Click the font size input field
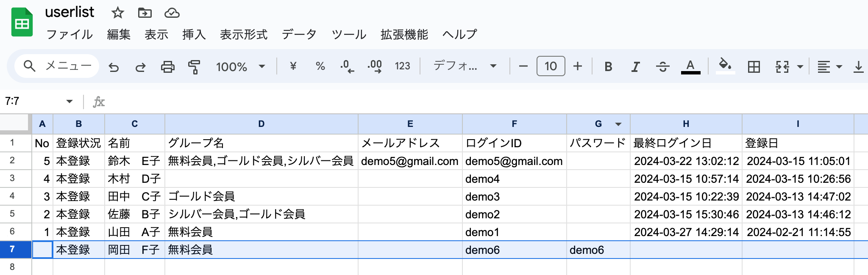Screen dimensions: 868x275 coord(551,66)
